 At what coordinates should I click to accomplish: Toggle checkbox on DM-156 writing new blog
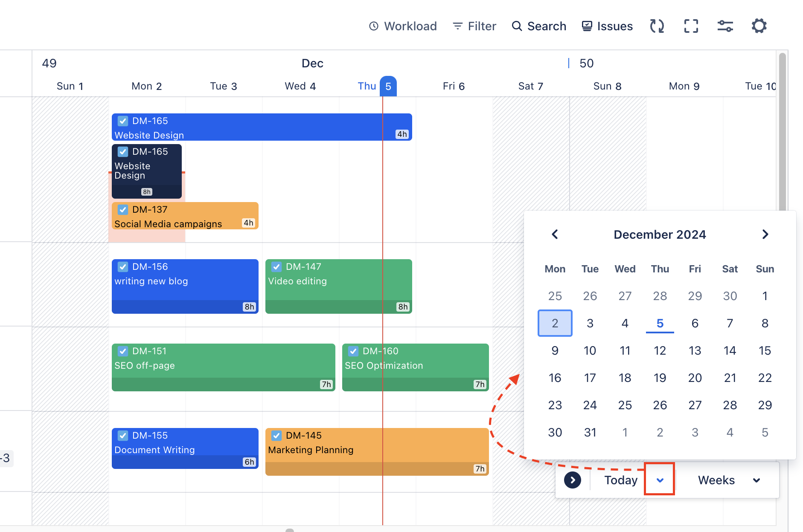point(123,267)
